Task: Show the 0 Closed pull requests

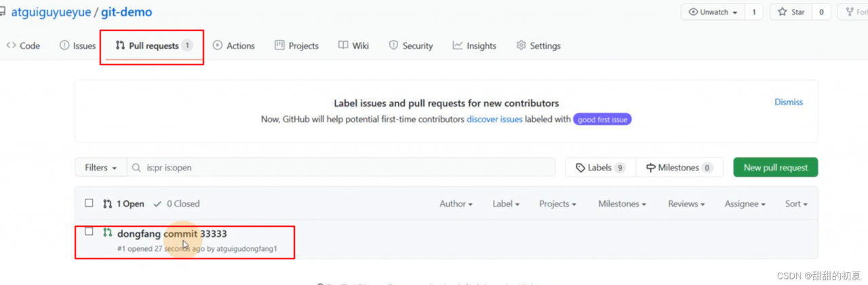Action: (x=176, y=204)
